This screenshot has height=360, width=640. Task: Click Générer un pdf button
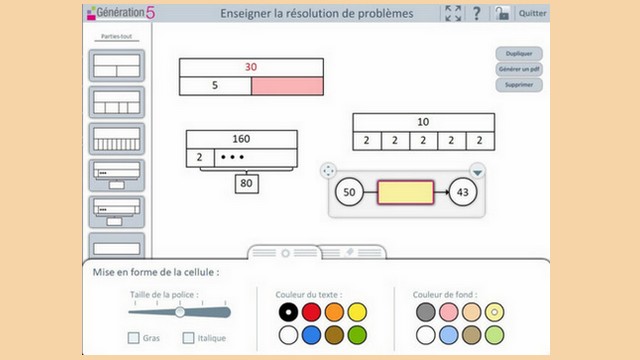(519, 69)
